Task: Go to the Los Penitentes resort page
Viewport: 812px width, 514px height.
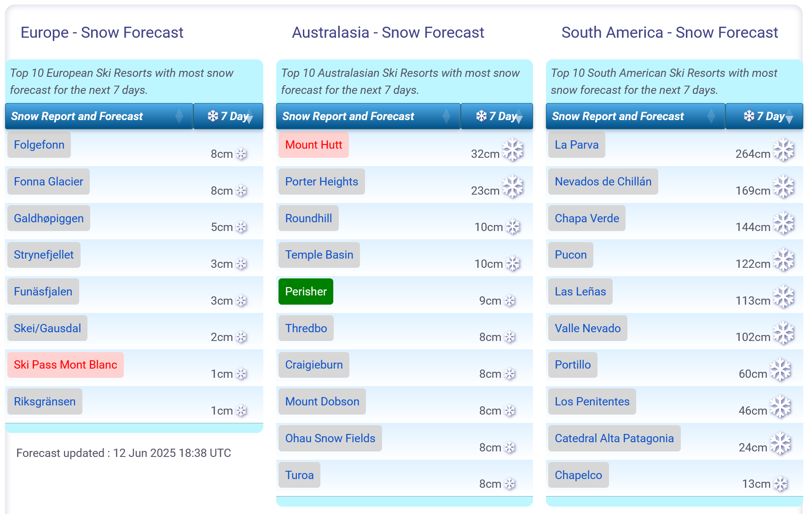Action: 592,401
